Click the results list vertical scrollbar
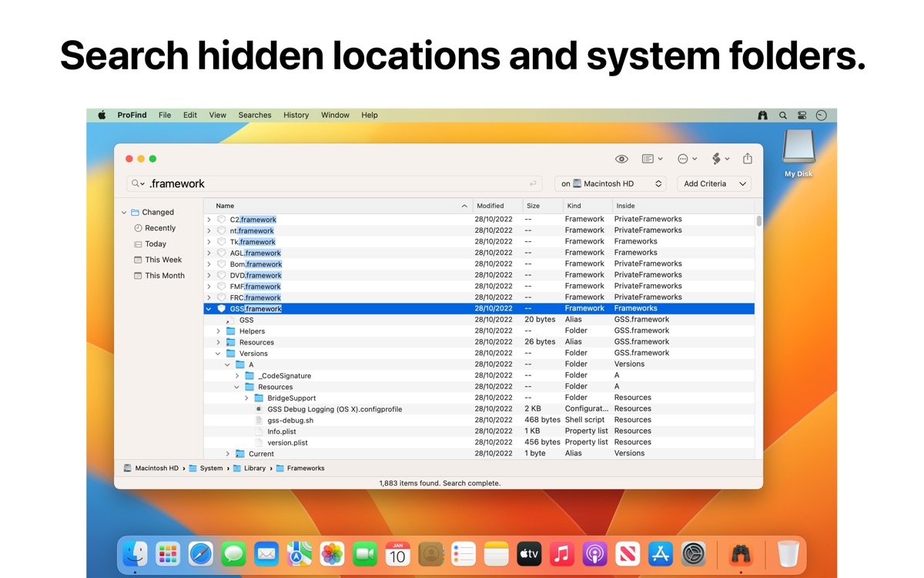 pos(758,222)
